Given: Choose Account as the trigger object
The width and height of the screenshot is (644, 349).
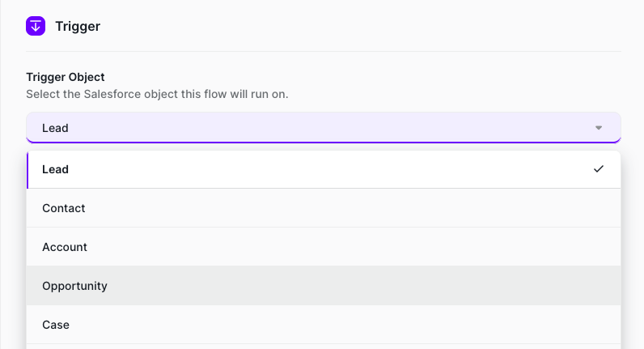Looking at the screenshot, I should 65,247.
